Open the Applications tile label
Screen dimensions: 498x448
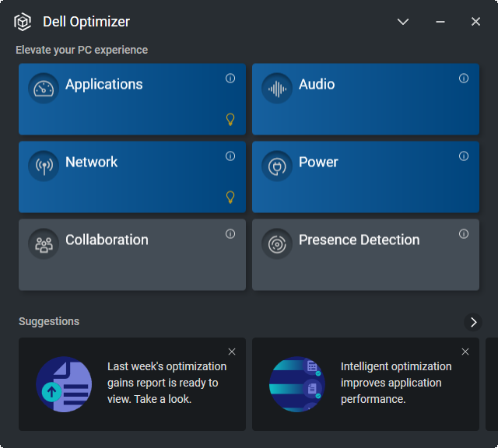point(103,84)
